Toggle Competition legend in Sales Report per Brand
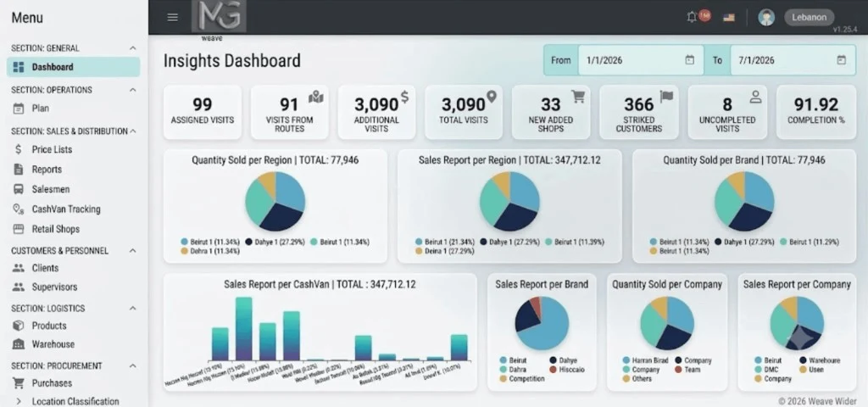The width and height of the screenshot is (868, 407). point(522,379)
